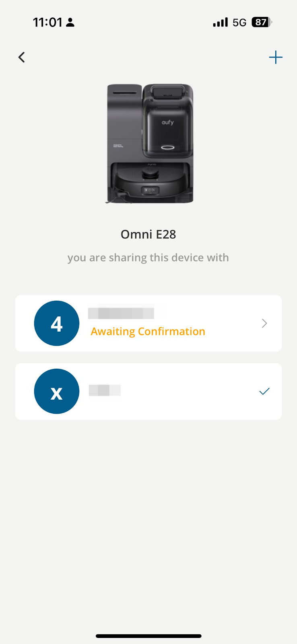Select the pending user's blurred name
297x644 pixels.
pos(121,313)
